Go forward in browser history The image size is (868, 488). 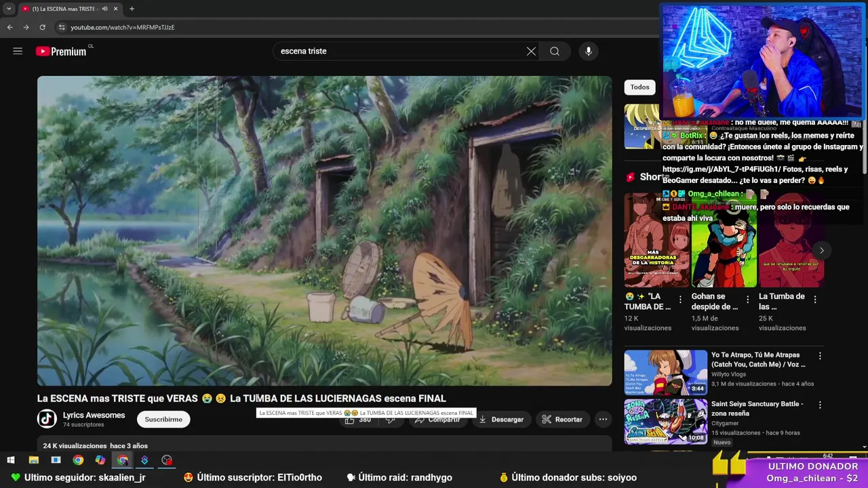click(26, 27)
